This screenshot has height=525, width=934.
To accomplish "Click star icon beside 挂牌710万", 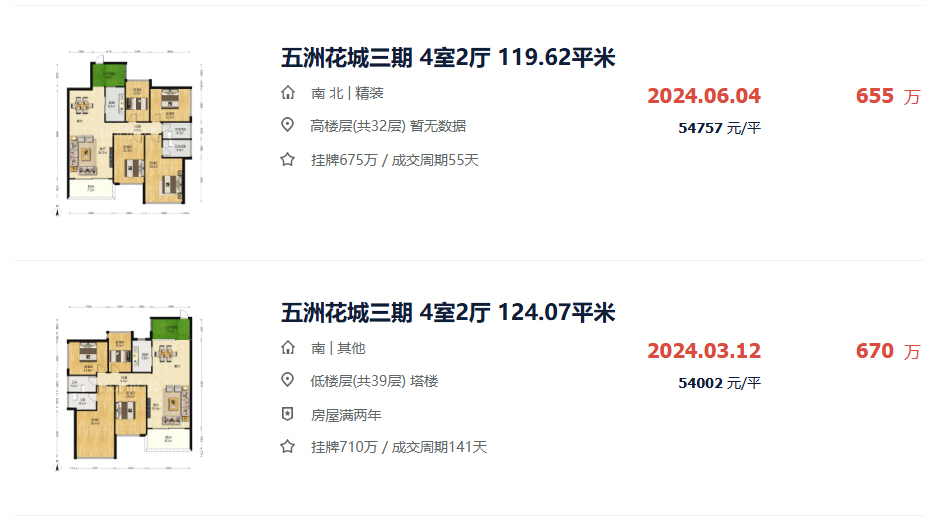I will point(288,446).
